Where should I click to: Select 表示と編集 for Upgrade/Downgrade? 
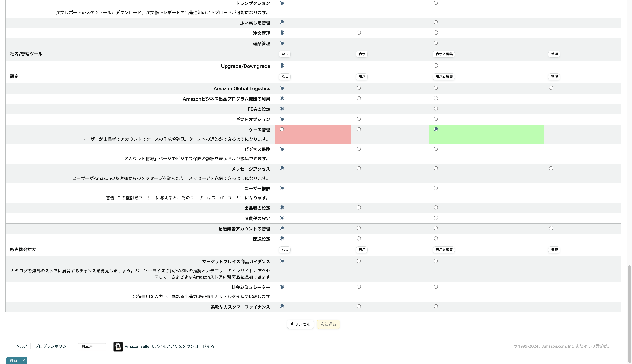[436, 66]
